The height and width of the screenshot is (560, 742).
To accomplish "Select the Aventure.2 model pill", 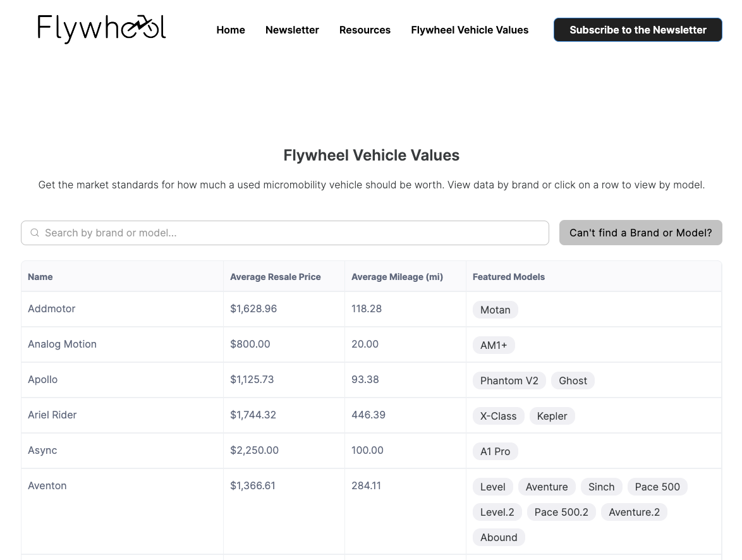I will [634, 512].
